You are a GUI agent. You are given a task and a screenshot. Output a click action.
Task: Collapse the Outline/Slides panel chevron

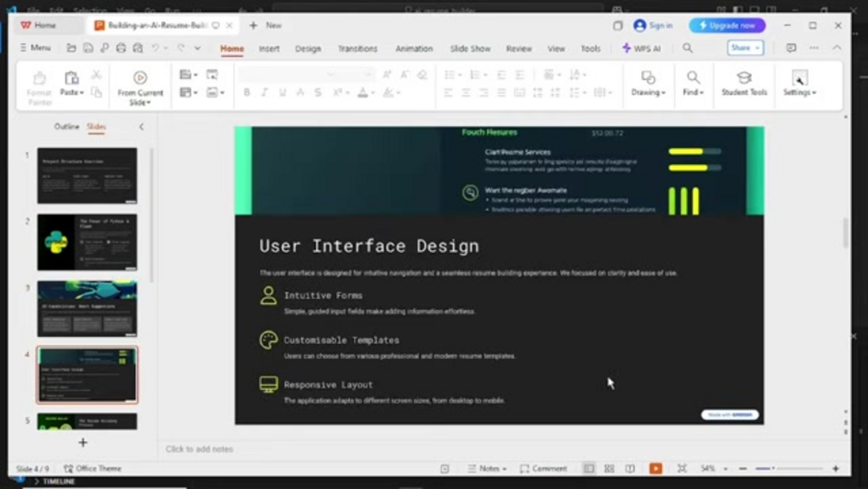tap(141, 126)
